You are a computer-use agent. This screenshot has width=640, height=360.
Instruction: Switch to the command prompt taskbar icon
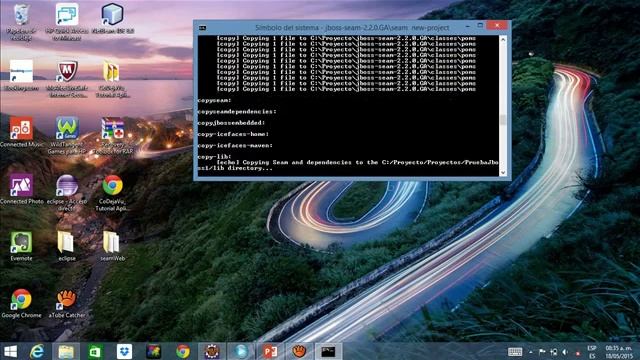coord(328,351)
